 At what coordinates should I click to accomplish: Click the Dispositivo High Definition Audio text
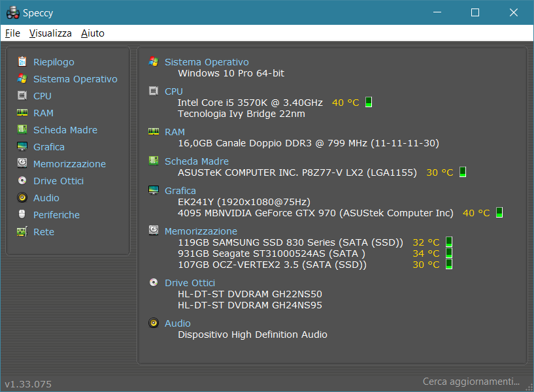[x=252, y=335]
